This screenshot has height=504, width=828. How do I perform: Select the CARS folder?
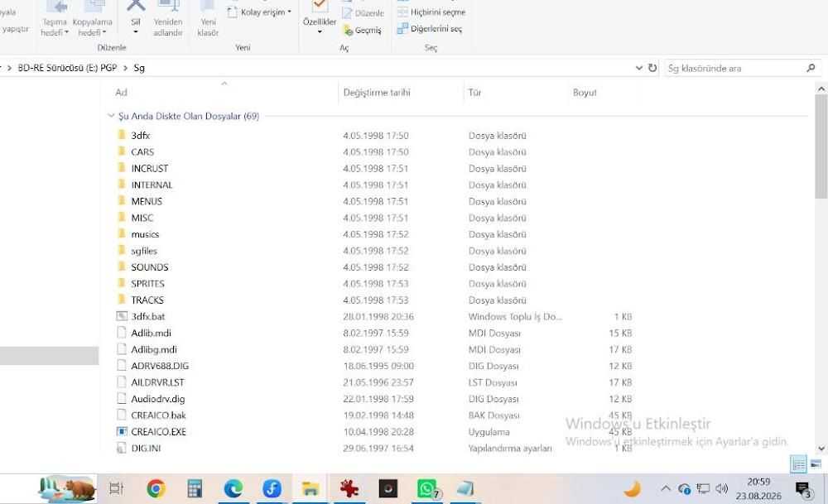click(142, 152)
